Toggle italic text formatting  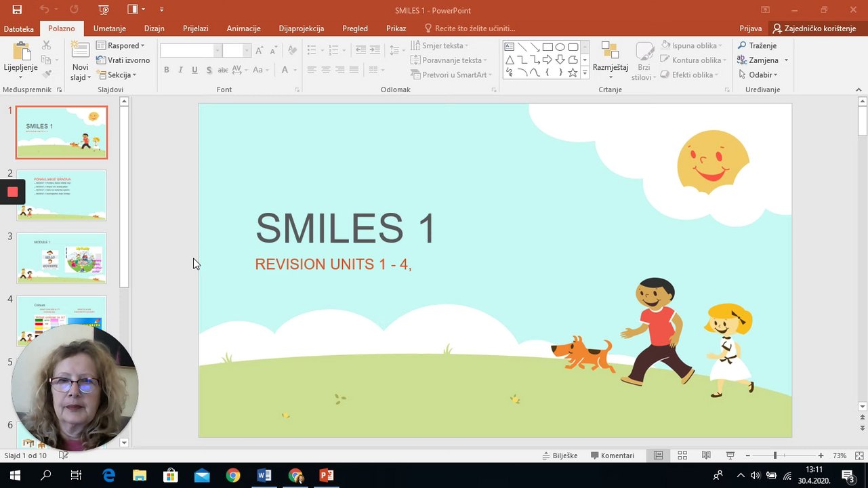(x=180, y=70)
